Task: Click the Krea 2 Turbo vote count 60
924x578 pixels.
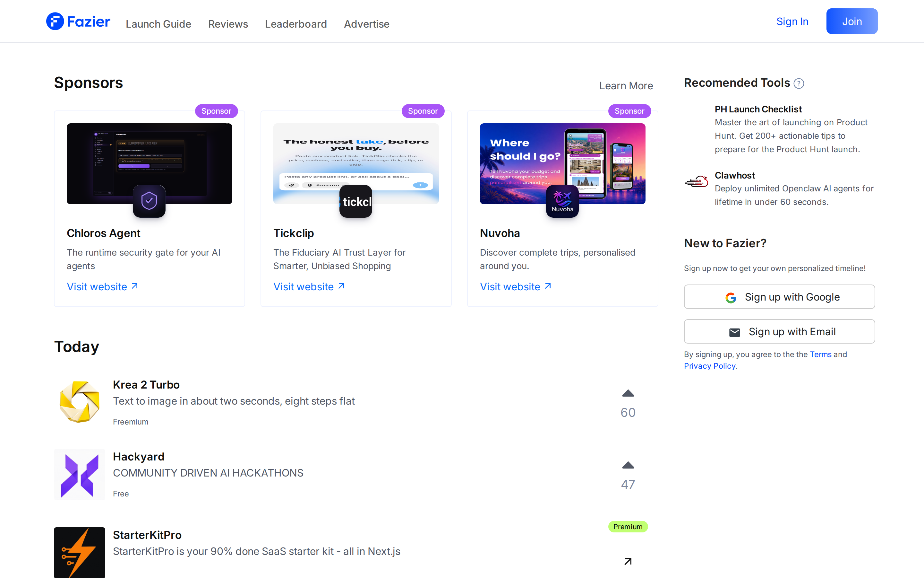Action: coord(628,413)
